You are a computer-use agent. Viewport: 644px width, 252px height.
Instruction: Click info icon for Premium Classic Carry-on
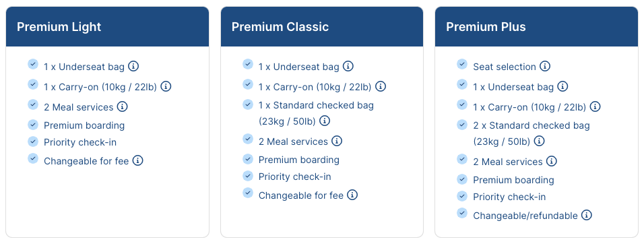pos(381,86)
